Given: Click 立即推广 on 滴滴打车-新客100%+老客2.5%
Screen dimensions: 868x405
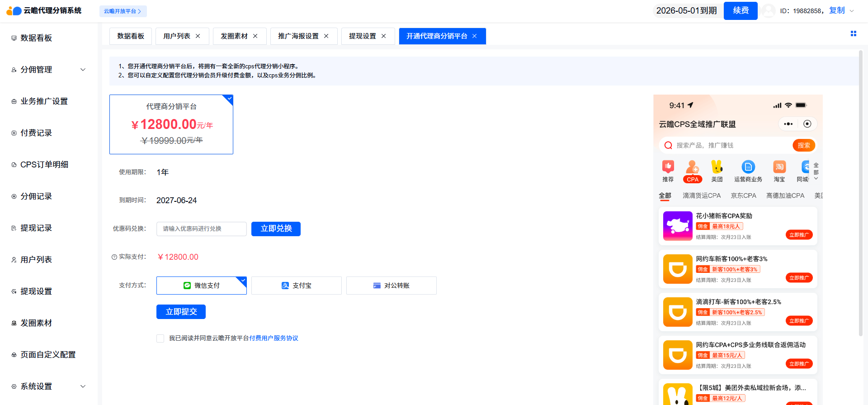Looking at the screenshot, I should pos(799,321).
